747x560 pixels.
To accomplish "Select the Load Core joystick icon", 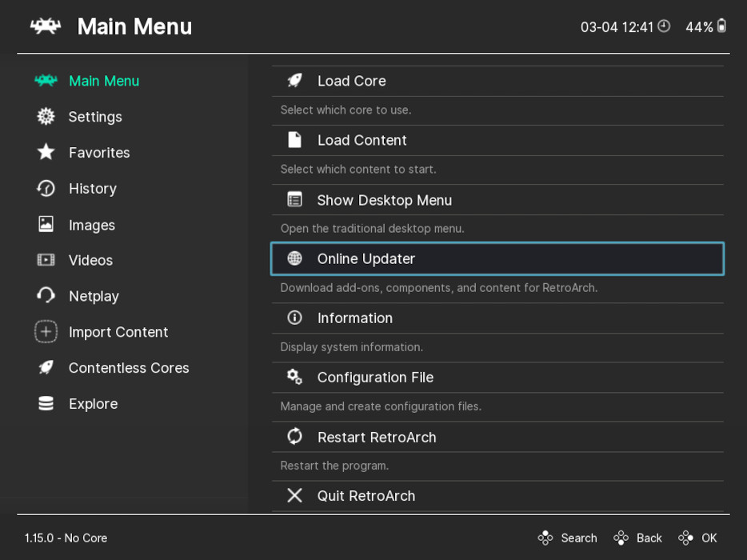I will tap(294, 80).
